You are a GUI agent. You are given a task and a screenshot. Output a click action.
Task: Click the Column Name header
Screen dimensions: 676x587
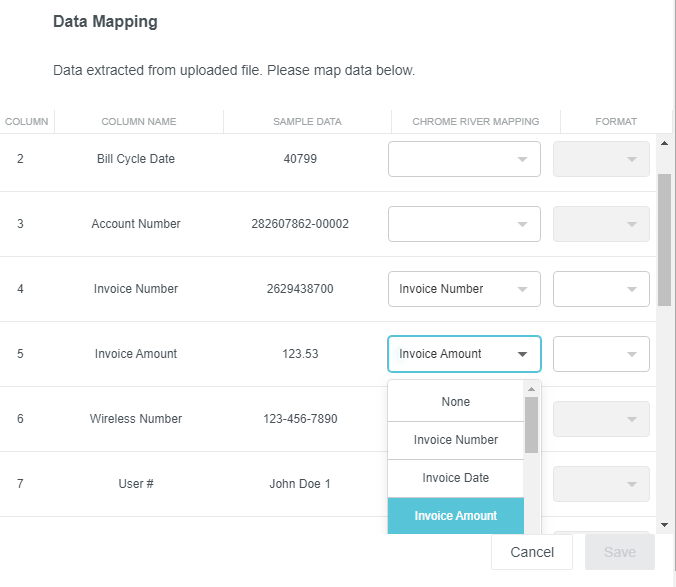point(138,122)
